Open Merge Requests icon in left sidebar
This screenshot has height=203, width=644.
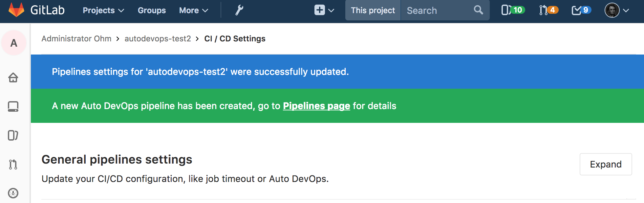pos(13,164)
